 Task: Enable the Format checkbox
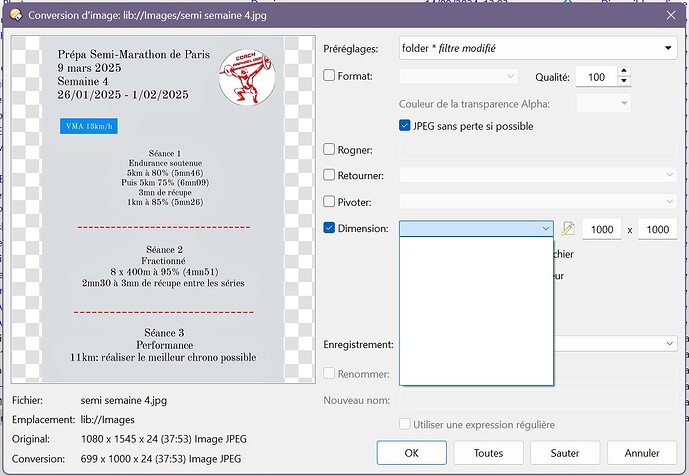click(329, 75)
